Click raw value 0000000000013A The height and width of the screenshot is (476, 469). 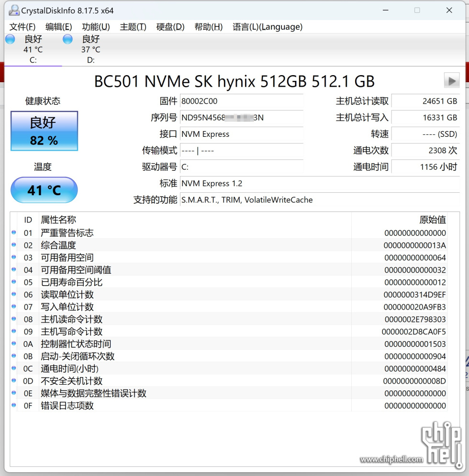coord(414,245)
